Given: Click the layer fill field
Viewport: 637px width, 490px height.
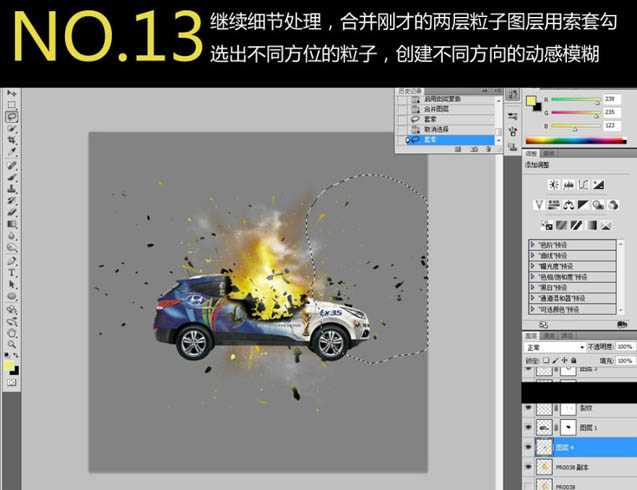Looking at the screenshot, I should pos(625,361).
